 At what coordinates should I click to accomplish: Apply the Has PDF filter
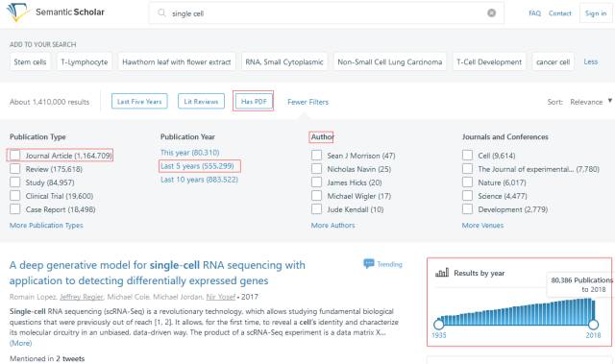click(x=254, y=102)
